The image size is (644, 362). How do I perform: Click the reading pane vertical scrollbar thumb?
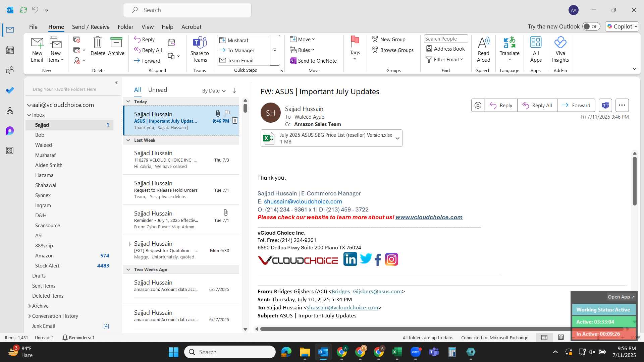coord(635,181)
